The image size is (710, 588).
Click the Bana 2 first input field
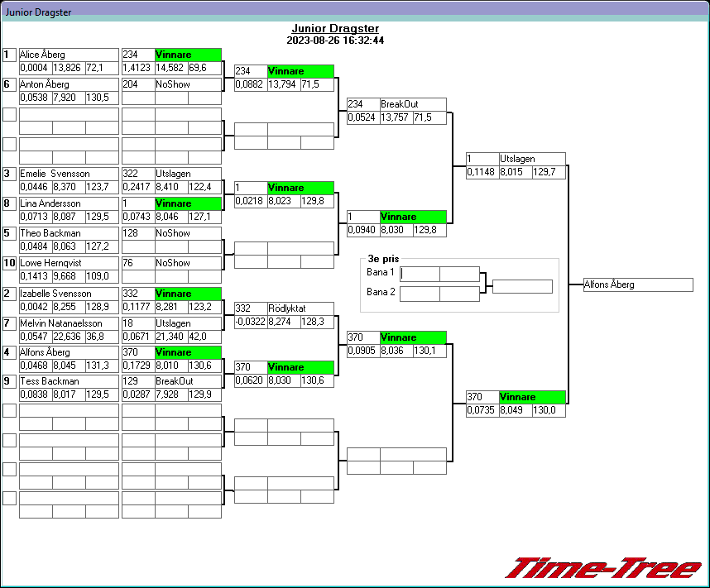(420, 294)
